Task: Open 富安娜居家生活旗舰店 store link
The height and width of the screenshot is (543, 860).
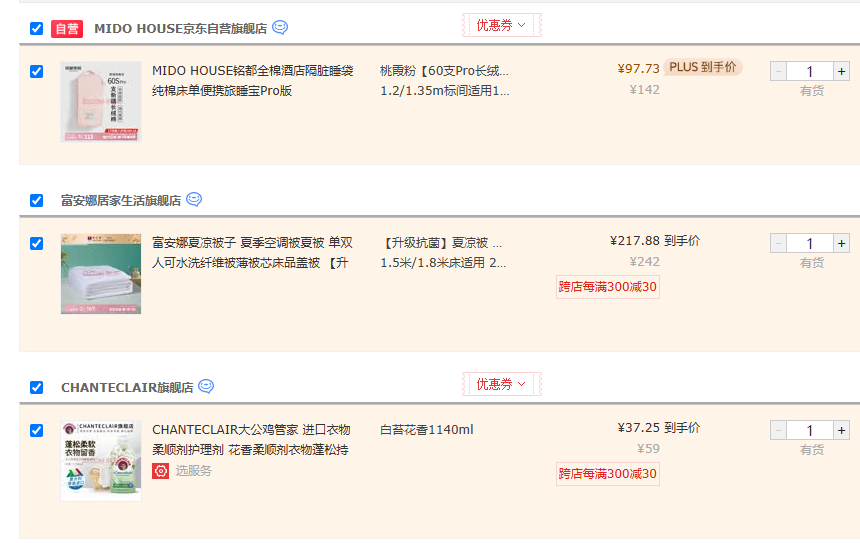Action: pos(121,200)
